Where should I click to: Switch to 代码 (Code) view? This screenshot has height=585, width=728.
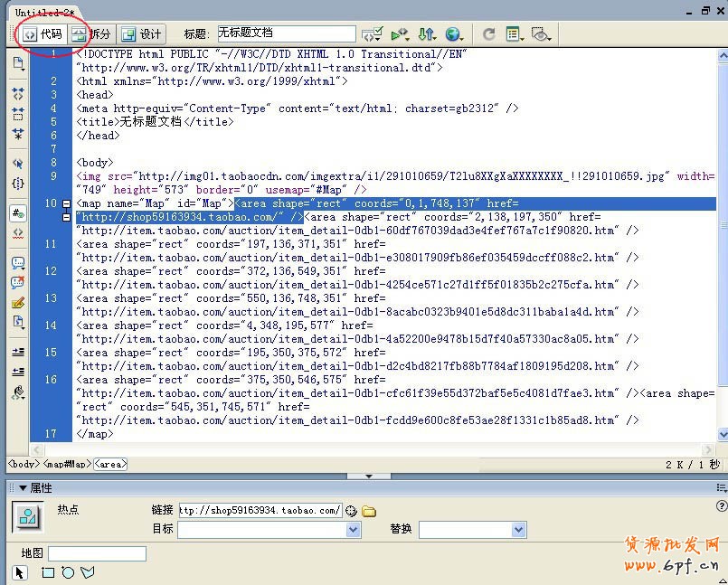pyautogui.click(x=43, y=34)
